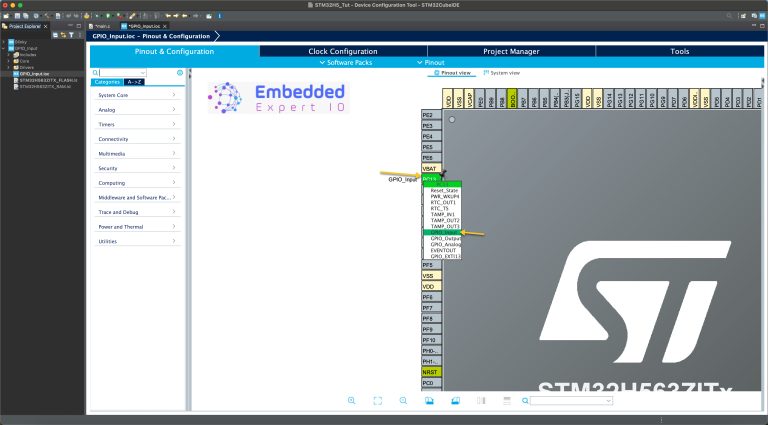Open the Project Manager tab

[510, 51]
